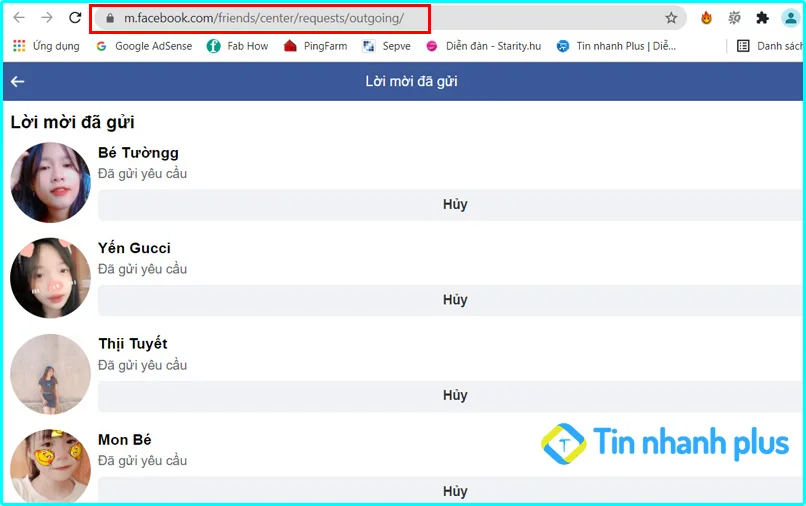
Task: Open Mon Bé's profile name link
Action: pyautogui.click(x=125, y=440)
